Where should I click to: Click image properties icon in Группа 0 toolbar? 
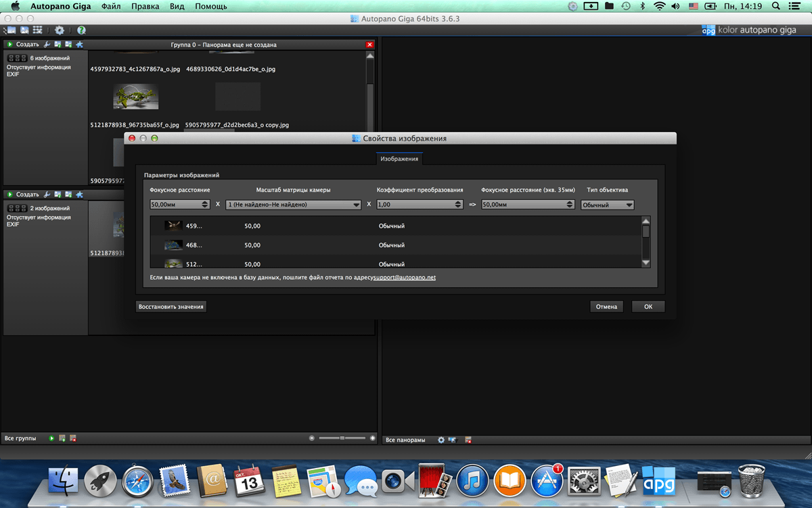point(58,45)
